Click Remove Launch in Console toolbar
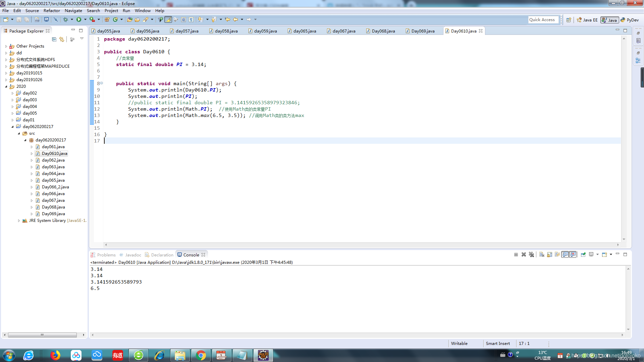 (x=524, y=255)
